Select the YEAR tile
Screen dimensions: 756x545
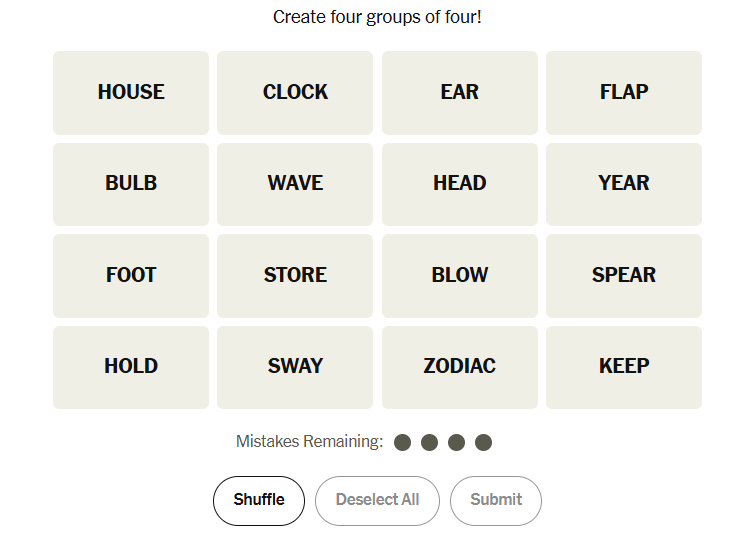(624, 184)
